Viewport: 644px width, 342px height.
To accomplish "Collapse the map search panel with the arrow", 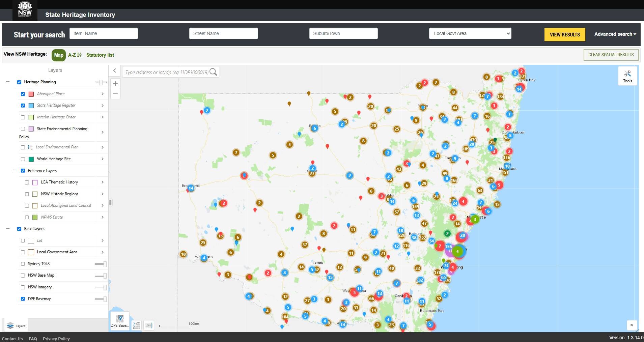I will [115, 70].
